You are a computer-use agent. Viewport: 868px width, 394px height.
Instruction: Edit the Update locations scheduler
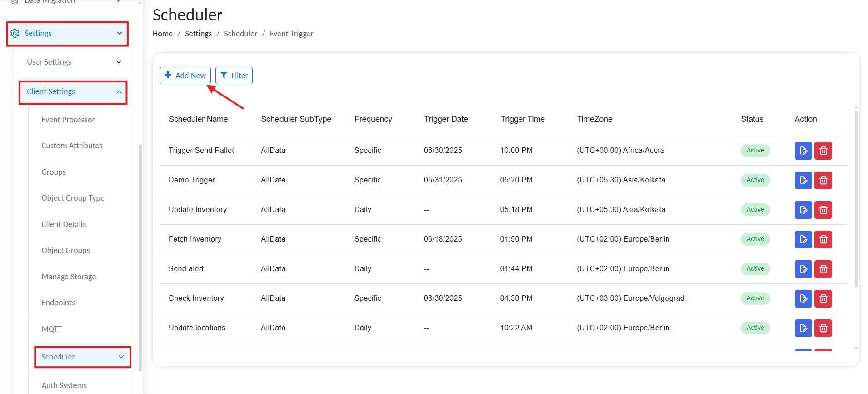[803, 328]
